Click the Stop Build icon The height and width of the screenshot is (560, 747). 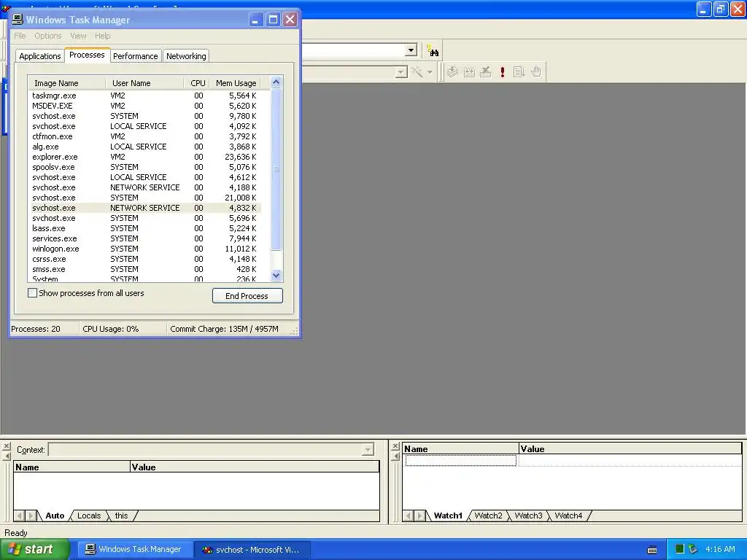[485, 72]
